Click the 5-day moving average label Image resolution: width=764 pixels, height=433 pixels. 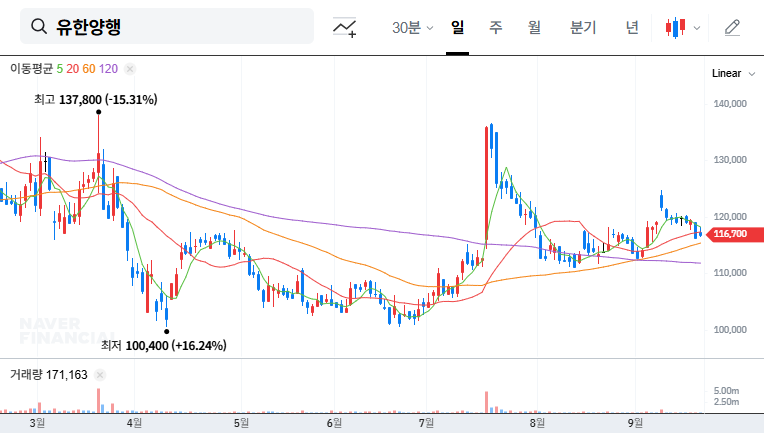[59, 69]
